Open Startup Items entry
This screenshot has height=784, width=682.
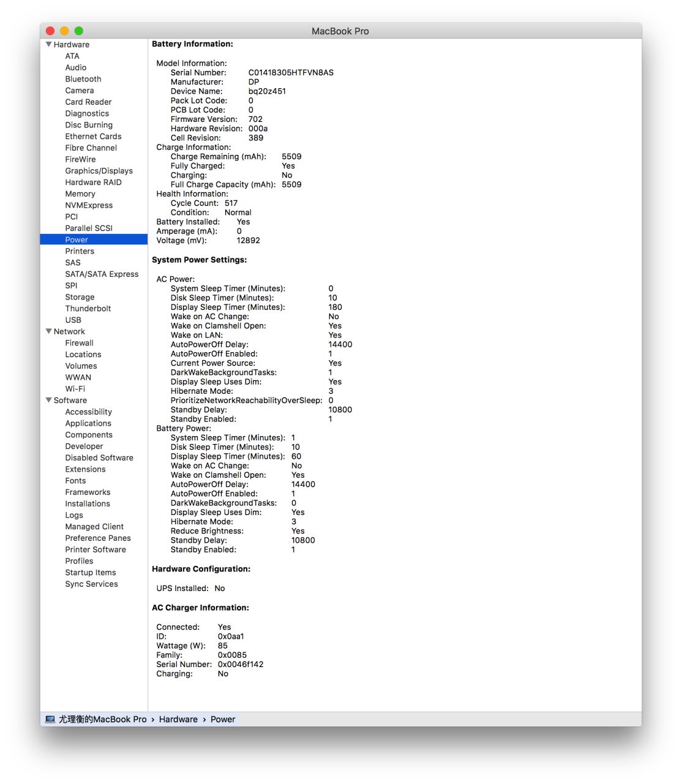(91, 572)
